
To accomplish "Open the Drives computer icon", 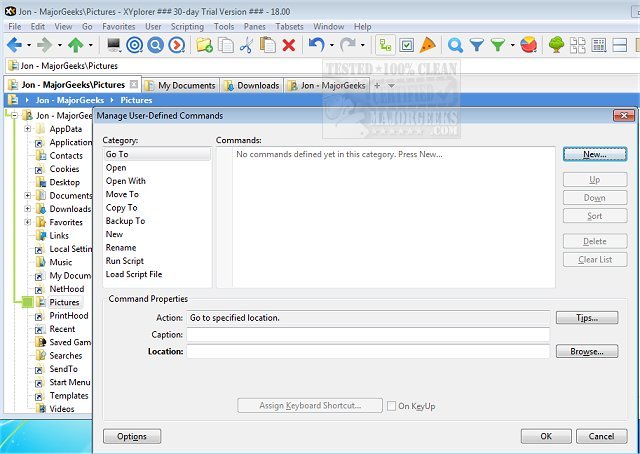I will point(113,45).
